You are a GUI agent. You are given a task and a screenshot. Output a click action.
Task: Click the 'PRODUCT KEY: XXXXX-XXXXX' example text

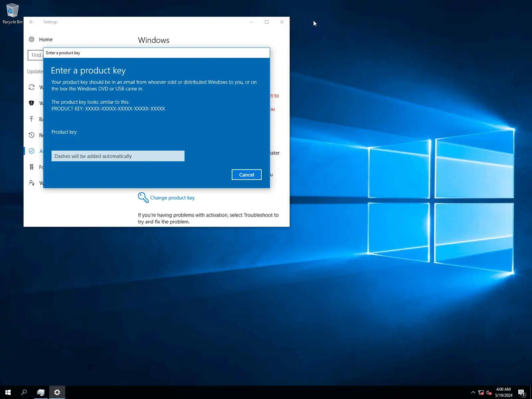pyautogui.click(x=108, y=109)
